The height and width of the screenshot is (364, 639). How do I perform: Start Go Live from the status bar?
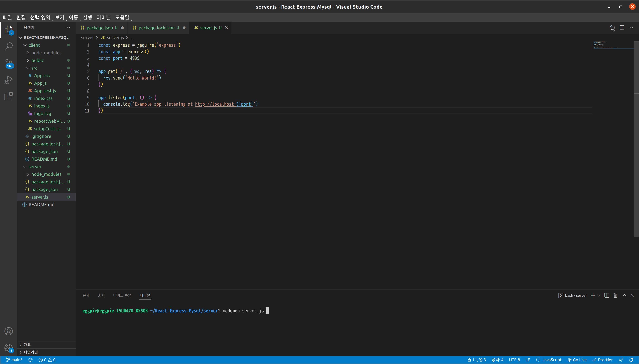coord(577,360)
